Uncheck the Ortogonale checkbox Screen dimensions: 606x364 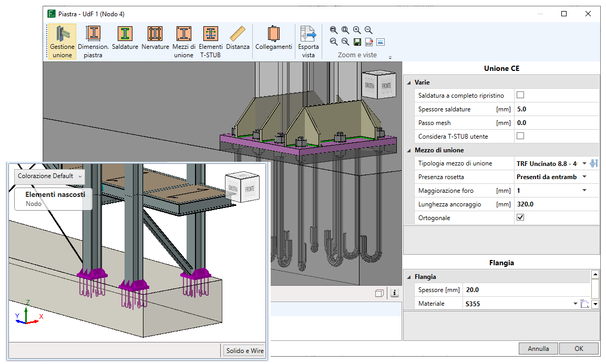(x=520, y=218)
